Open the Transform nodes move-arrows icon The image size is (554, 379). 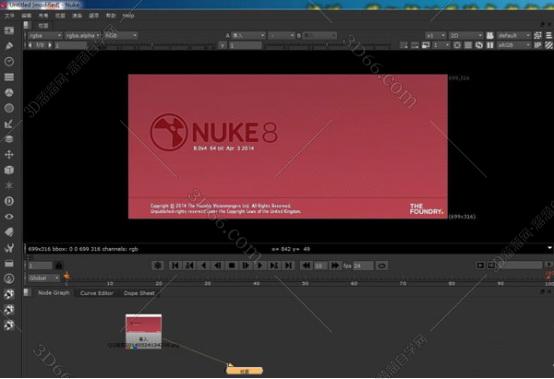(9, 155)
